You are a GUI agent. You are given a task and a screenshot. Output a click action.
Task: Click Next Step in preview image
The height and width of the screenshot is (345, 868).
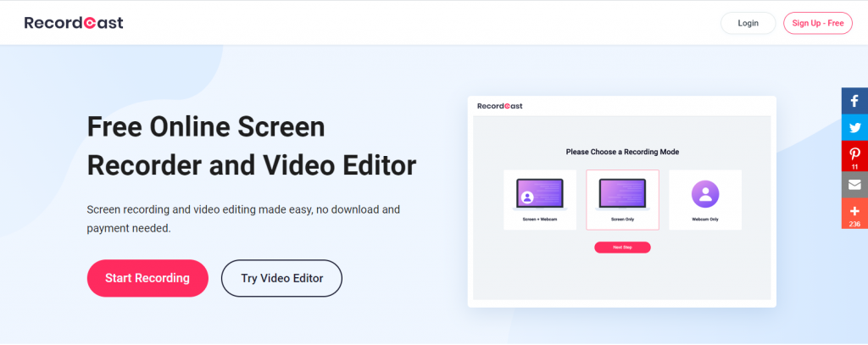[x=622, y=248]
